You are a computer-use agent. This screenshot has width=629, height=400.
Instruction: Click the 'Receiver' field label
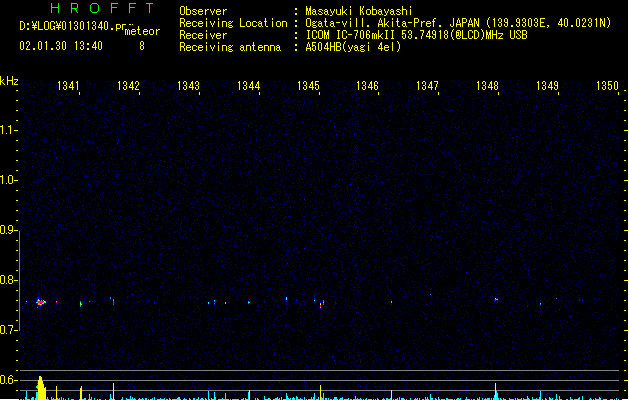pos(203,35)
